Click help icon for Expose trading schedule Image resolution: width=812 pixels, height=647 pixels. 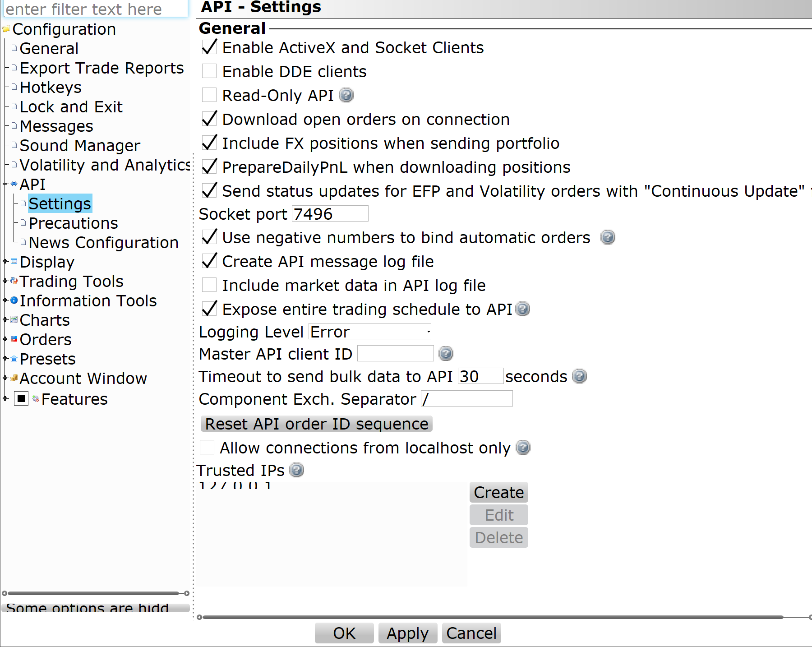[522, 309]
